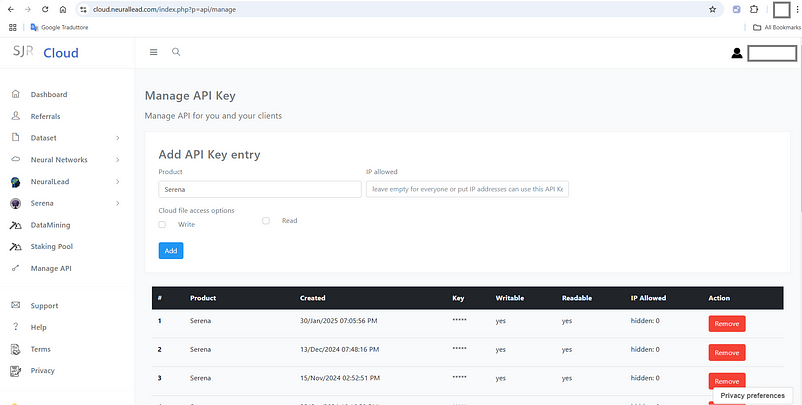
Task: Remove the 13/Dec/2024 API key
Action: [727, 352]
